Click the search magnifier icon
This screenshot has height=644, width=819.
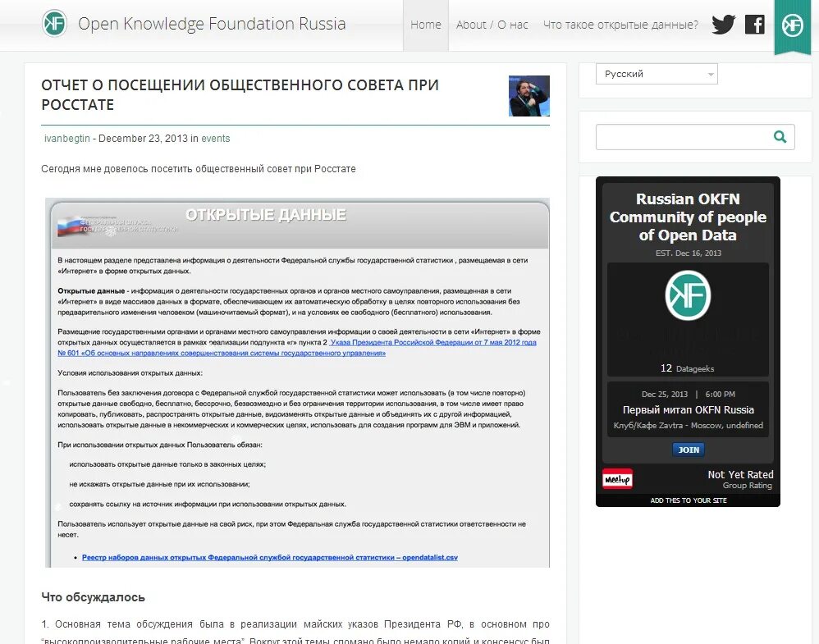(780, 137)
